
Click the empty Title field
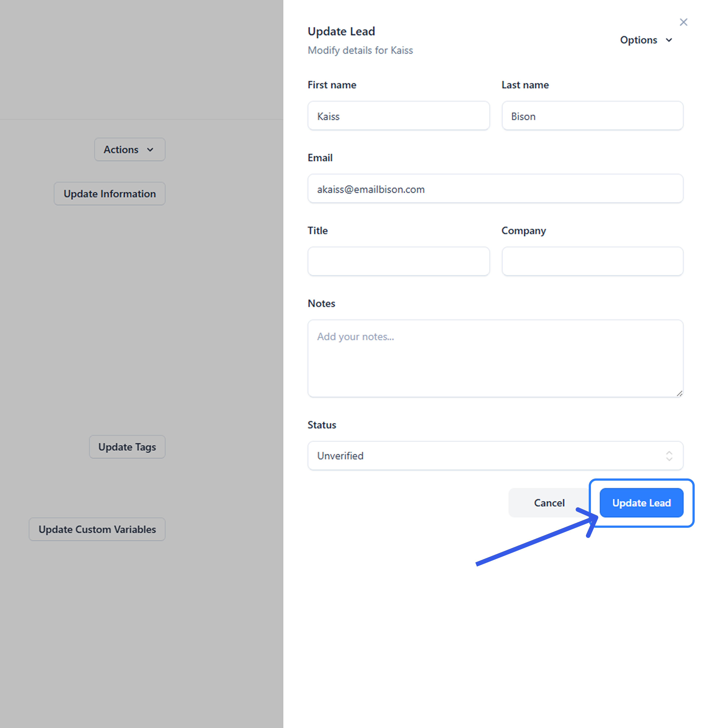pos(398,261)
